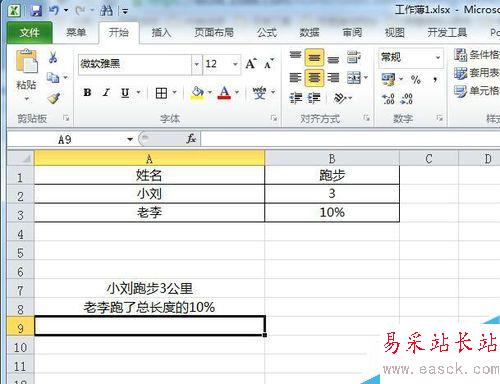Screen dimensions: 500x384
Task: Open the font name dropdown 微软雅黑
Action: click(197, 64)
